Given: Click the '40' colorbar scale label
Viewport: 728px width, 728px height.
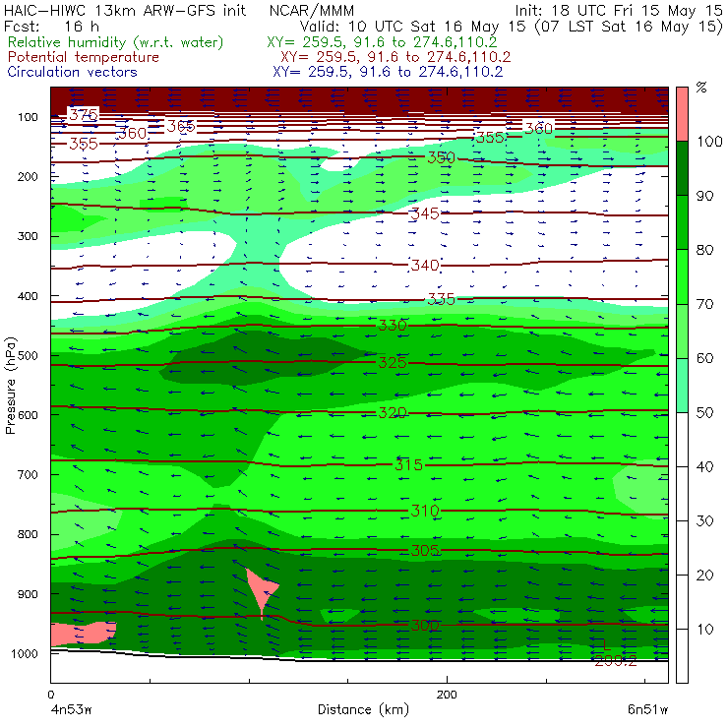Looking at the screenshot, I should click(x=704, y=466).
